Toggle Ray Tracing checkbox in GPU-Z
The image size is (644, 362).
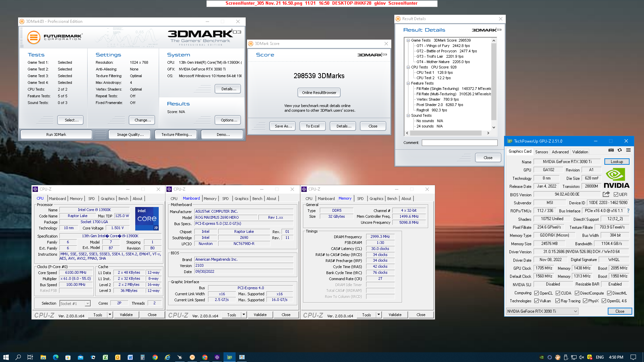coord(557,301)
